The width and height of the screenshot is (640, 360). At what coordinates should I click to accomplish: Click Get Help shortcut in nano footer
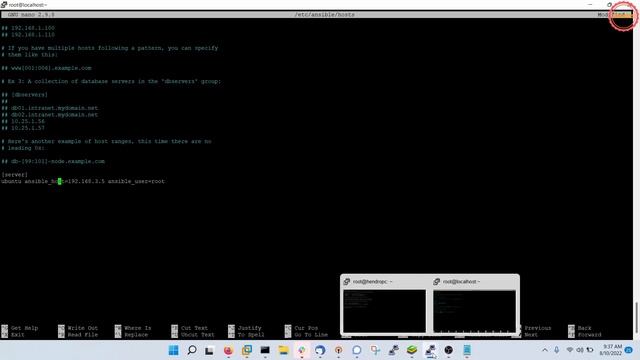[x=20, y=328]
